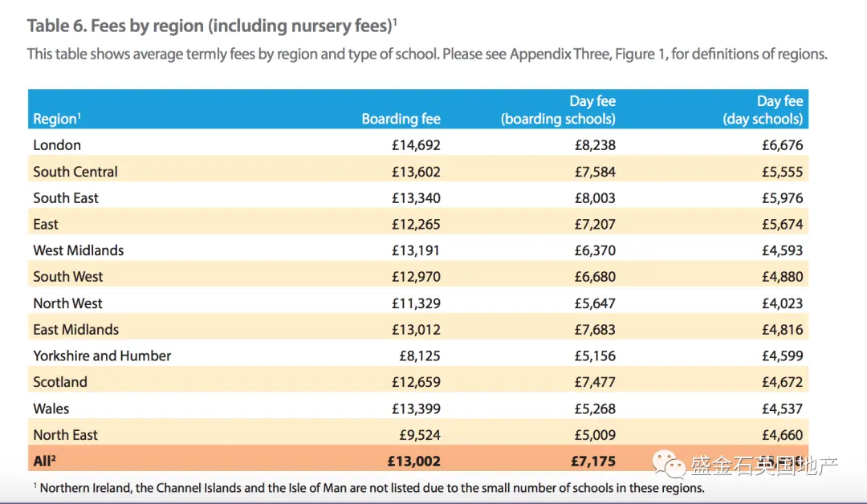Click the Table 6 title heading
The image size is (867, 504).
(x=212, y=26)
